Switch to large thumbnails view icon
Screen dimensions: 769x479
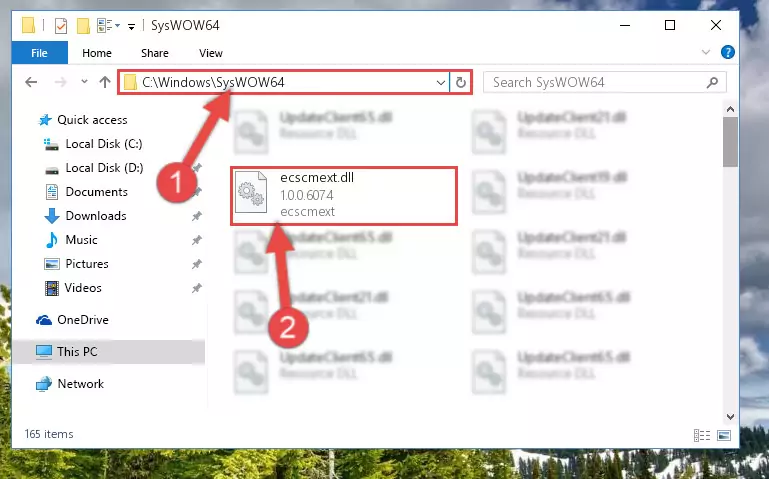coord(724,435)
